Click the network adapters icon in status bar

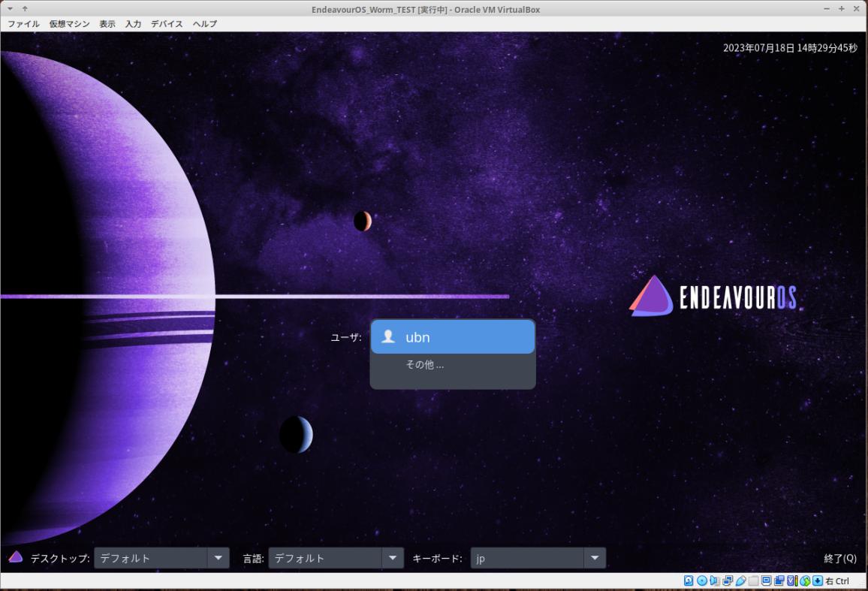(728, 580)
